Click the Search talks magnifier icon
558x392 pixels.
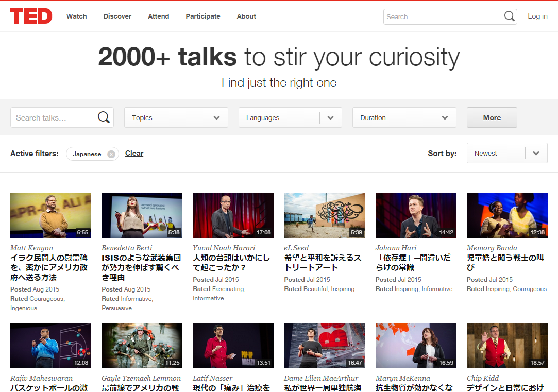tap(104, 117)
